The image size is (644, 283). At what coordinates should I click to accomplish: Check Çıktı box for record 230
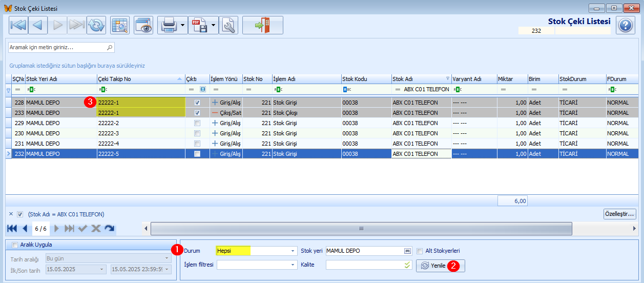(x=197, y=133)
